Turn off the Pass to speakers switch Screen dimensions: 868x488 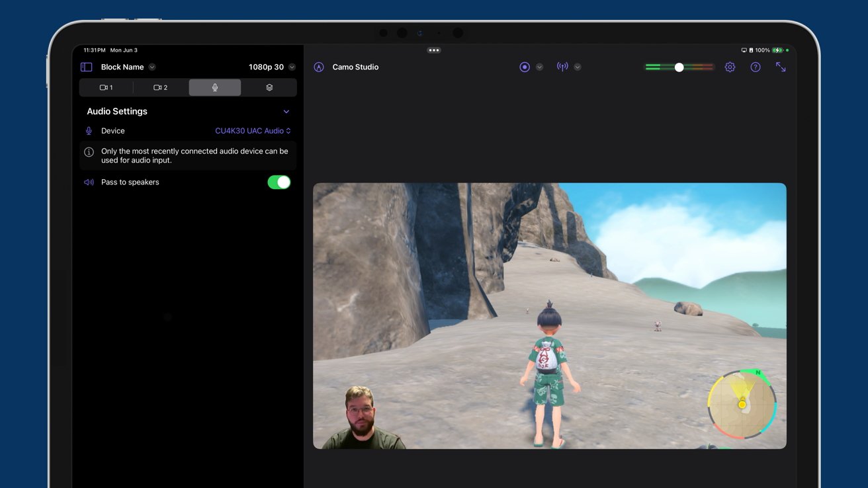pos(279,183)
